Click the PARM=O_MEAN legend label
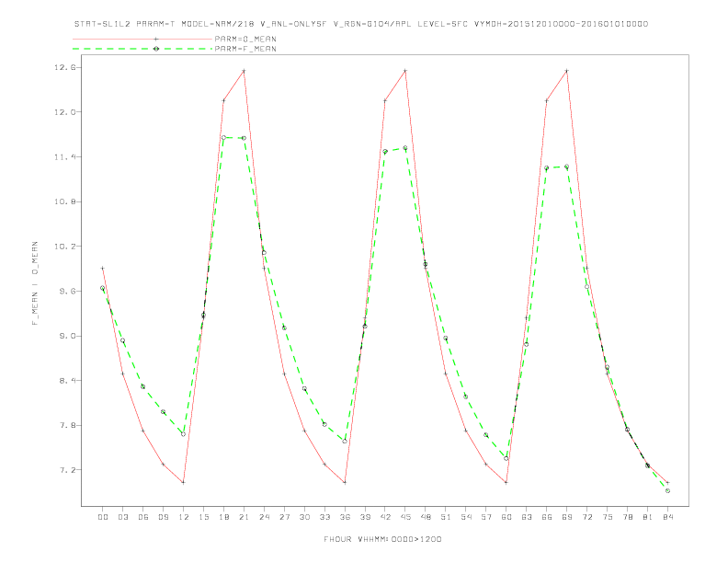 pos(245,39)
